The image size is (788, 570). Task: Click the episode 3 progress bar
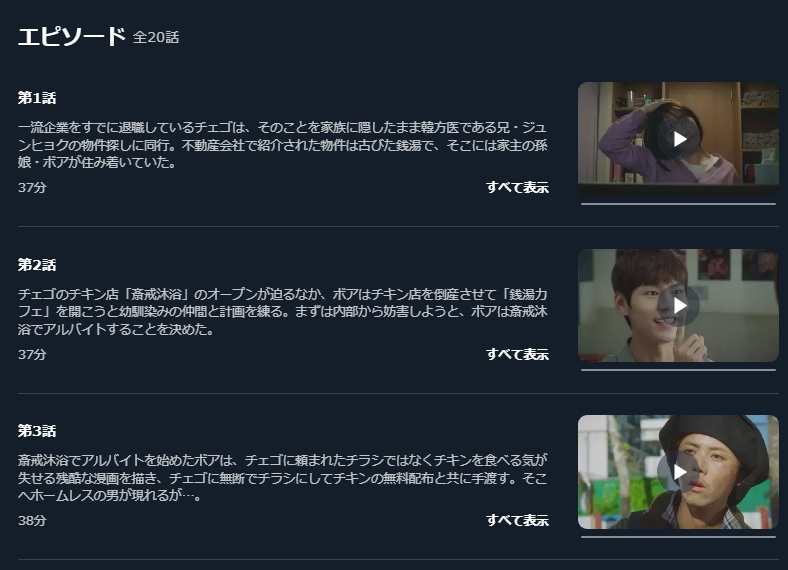[678, 537]
